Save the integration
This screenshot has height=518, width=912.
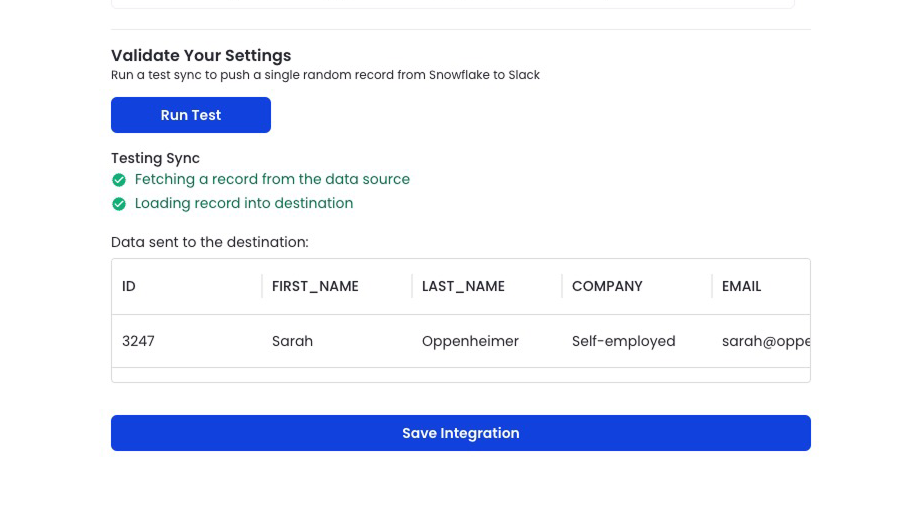coord(461,433)
